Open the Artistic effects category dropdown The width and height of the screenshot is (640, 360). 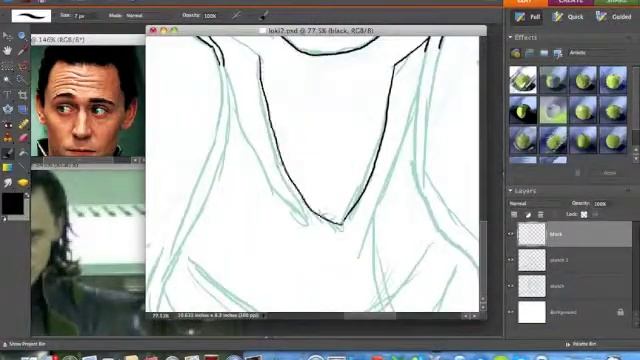click(598, 53)
